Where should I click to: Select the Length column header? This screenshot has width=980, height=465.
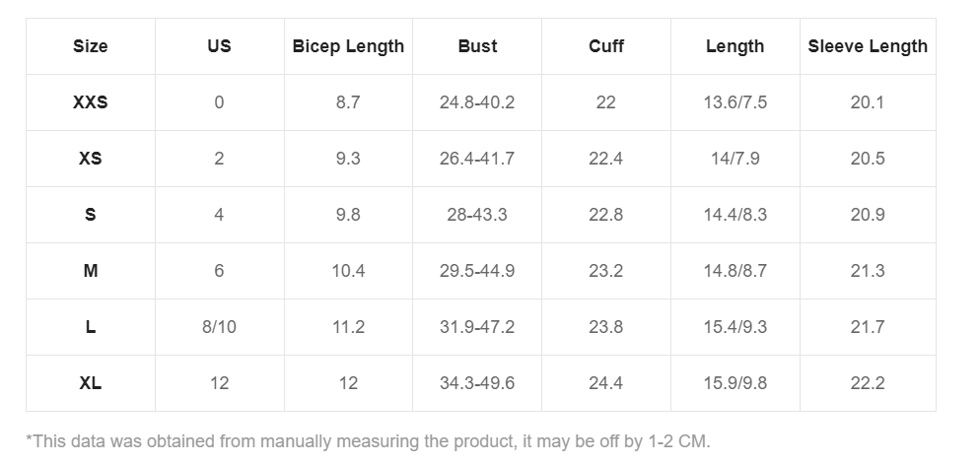(x=735, y=46)
